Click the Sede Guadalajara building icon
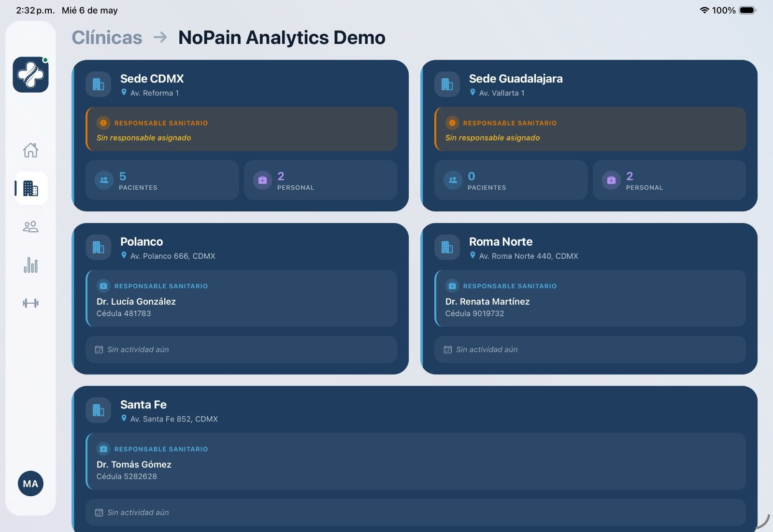The height and width of the screenshot is (532, 773). point(447,84)
